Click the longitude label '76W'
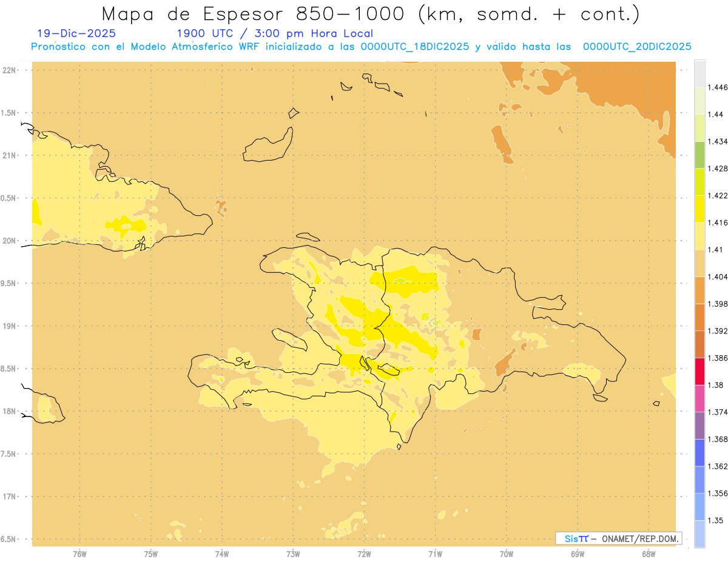Image resolution: width=728 pixels, height=562 pixels. [79, 554]
